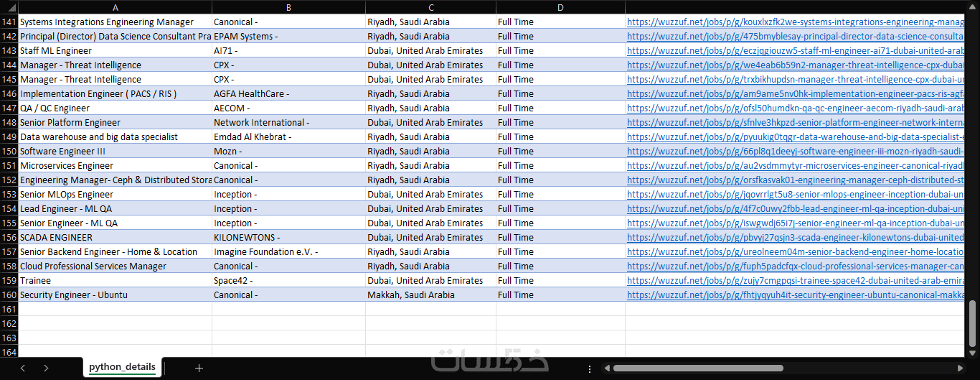Click the horizontal scrollbar thumb
Viewport: 980px width, 380px height.
tap(698, 369)
